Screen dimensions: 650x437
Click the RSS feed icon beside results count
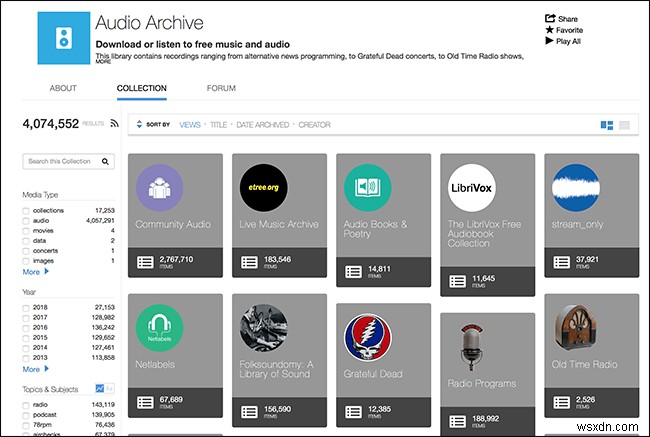[114, 125]
